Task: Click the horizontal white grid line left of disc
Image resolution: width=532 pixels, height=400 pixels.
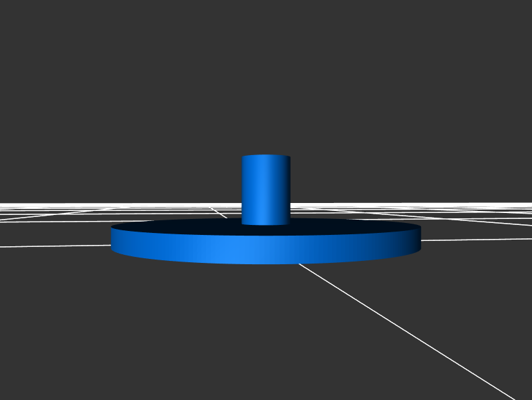Action: pyautogui.click(x=53, y=245)
